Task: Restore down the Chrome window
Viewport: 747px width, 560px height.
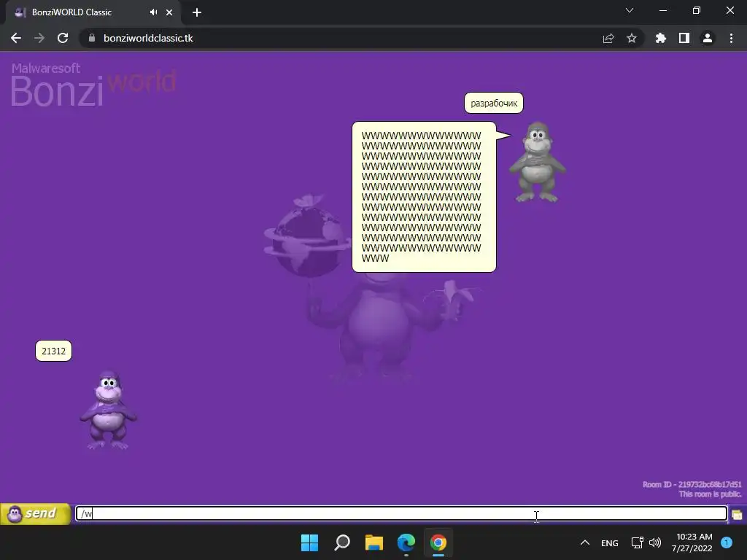Action: click(x=697, y=10)
